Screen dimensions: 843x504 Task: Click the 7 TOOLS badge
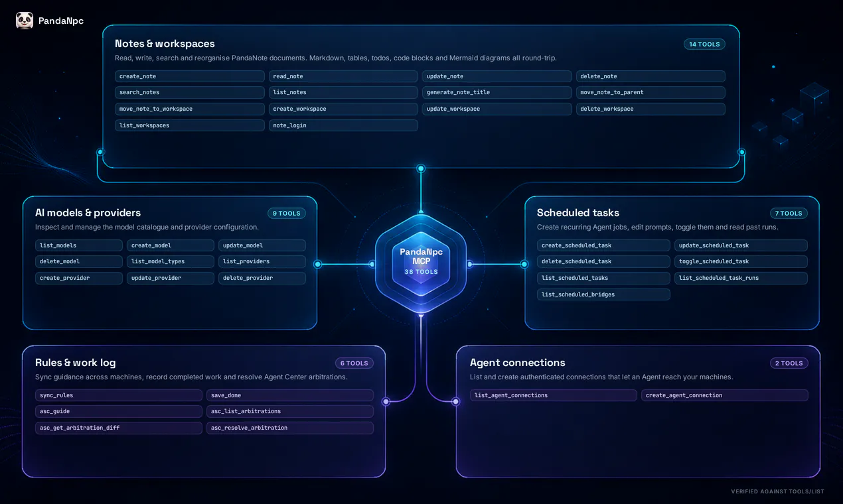(x=789, y=214)
